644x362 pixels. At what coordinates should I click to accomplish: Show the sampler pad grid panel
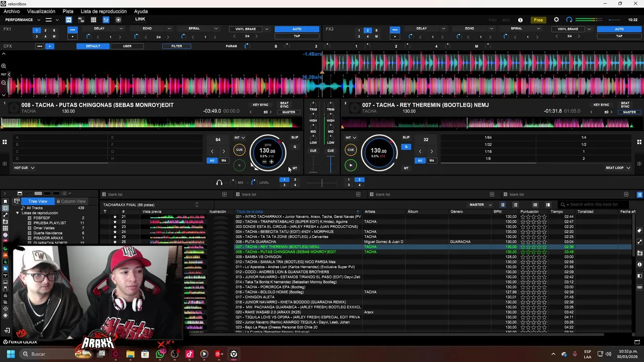coord(93,20)
